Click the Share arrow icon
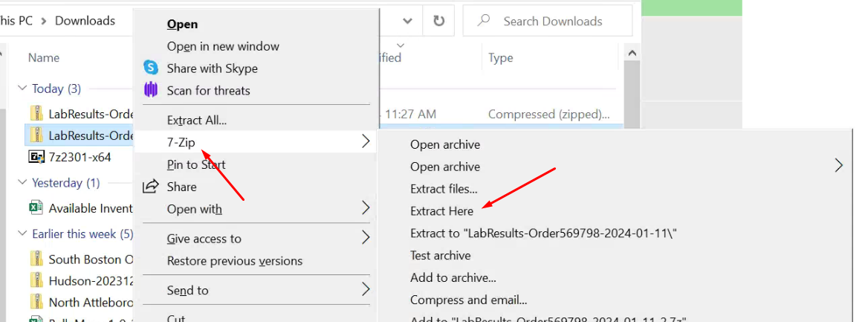 coord(151,187)
